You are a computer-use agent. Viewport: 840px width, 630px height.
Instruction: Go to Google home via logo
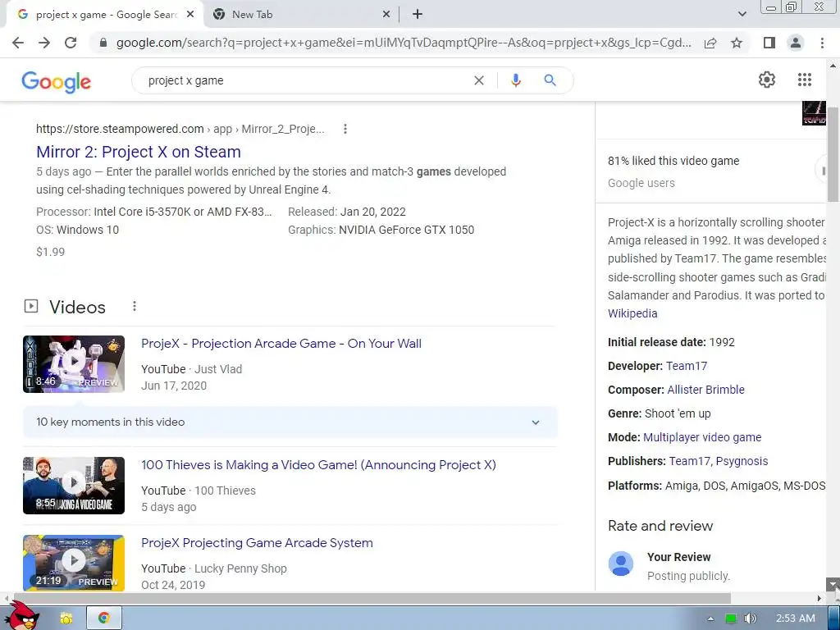[57, 81]
